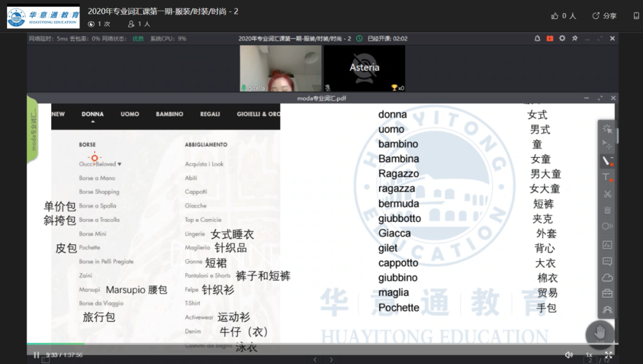Toggle the volume speaker icon
The image size is (643, 364).
pyautogui.click(x=569, y=355)
